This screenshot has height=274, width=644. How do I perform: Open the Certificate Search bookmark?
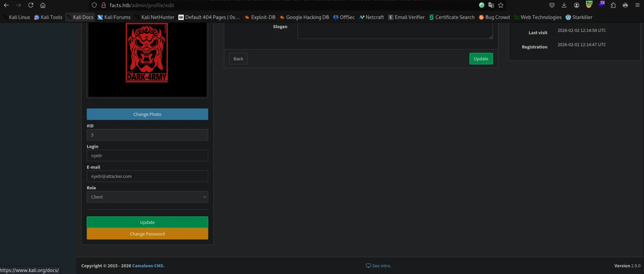[452, 17]
